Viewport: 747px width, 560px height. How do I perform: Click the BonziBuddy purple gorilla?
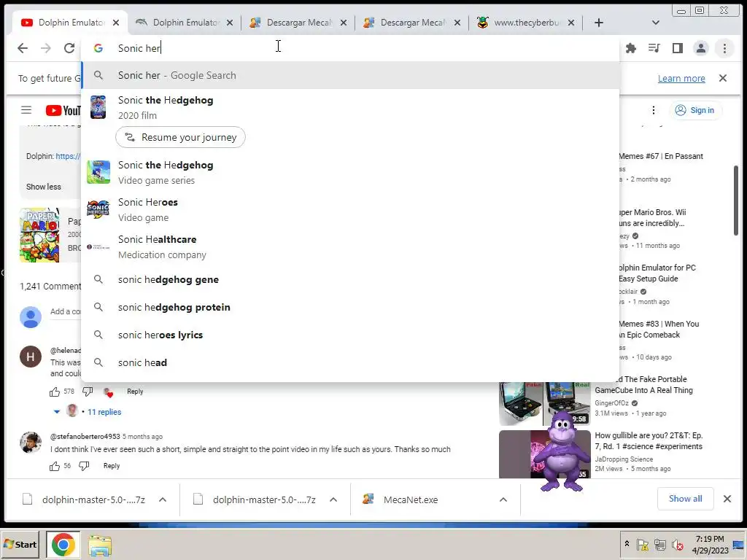(x=562, y=451)
